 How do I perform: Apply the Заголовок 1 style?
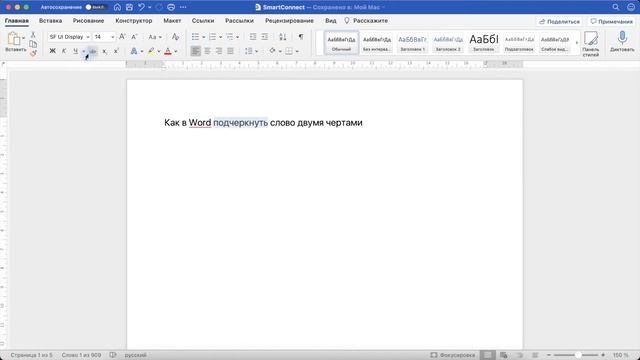(x=412, y=42)
